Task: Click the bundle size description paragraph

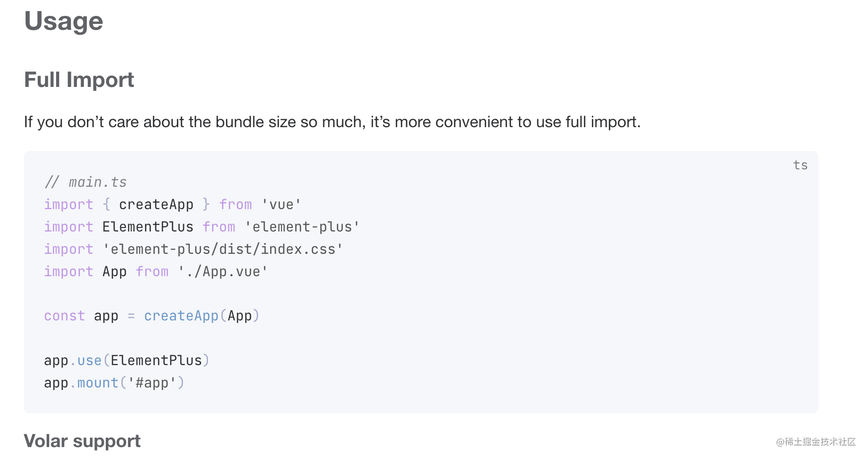Action: [x=332, y=122]
